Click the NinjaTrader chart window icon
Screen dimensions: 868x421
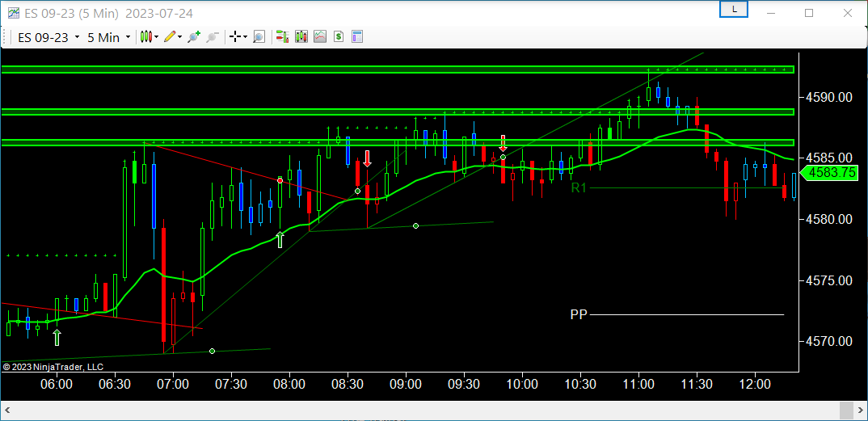pyautogui.click(x=13, y=12)
